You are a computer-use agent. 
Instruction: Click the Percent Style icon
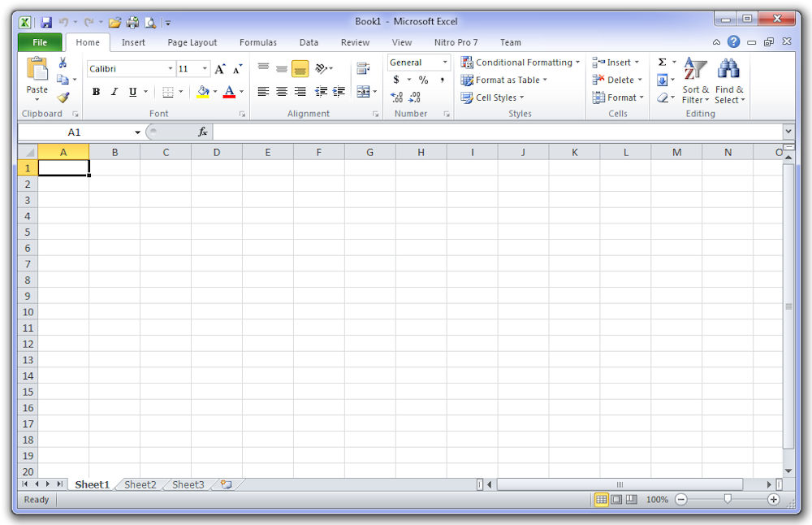pos(423,80)
